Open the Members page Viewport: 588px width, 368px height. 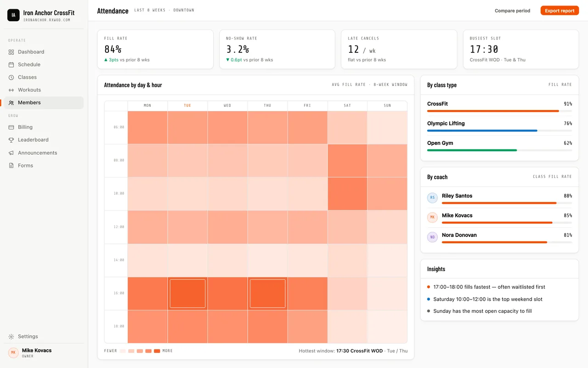[44, 103]
